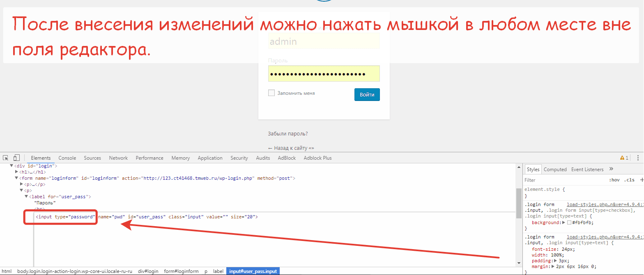Expand the h1 node
Image resolution: width=644 pixels, height=275 pixels.
tap(17, 172)
